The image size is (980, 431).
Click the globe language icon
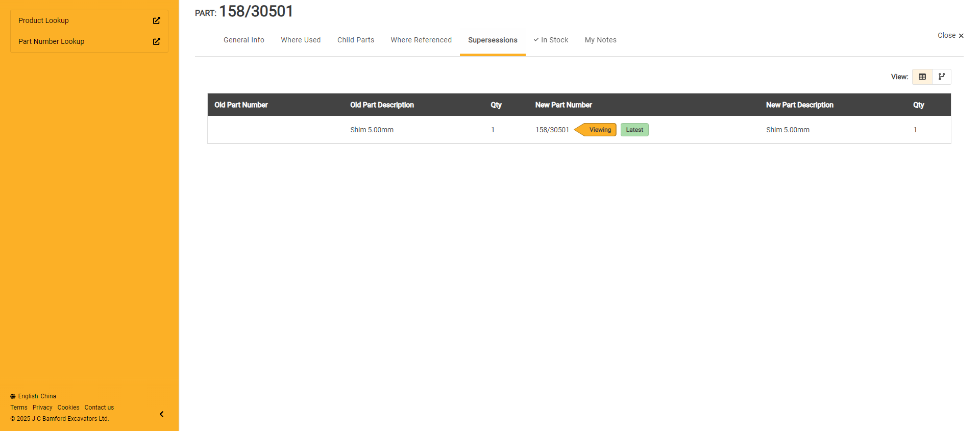[13, 396]
